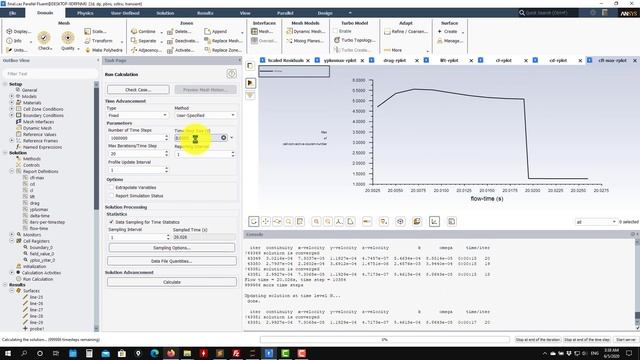Click the Append zones icon
This screenshot has height=360, width=640.
(207, 31)
